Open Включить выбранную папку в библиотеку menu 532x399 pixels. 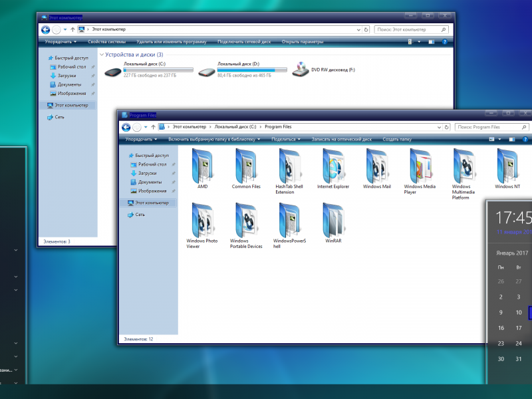pos(214,140)
